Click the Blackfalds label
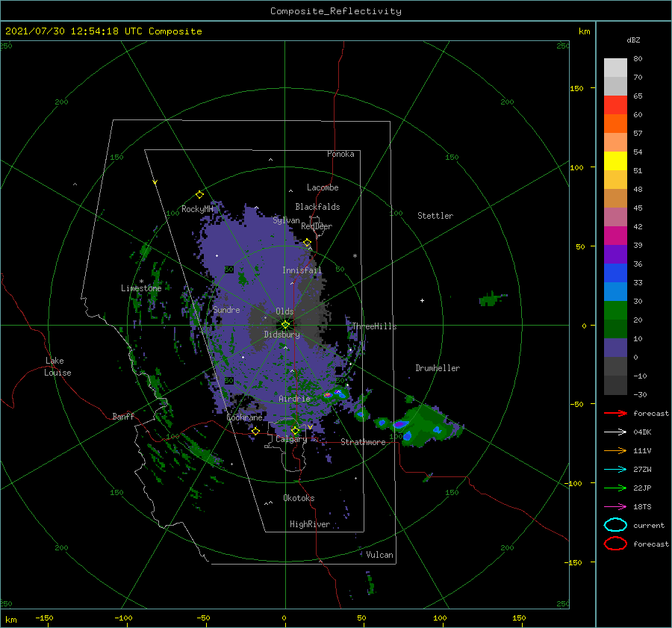Image resolution: width=672 pixels, height=628 pixels. pyautogui.click(x=317, y=207)
